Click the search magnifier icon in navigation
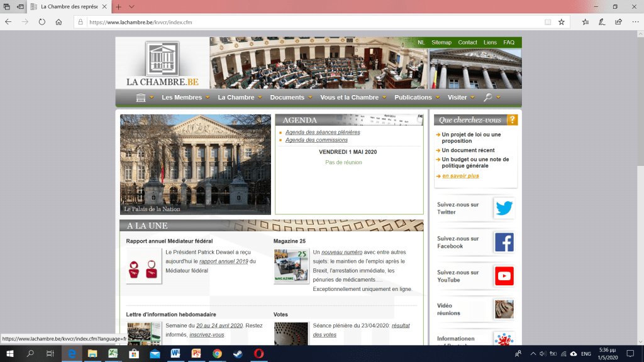The image size is (644, 362). point(488,97)
